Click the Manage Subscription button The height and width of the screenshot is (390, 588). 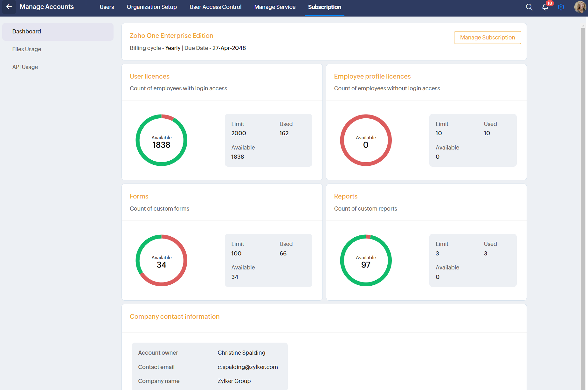pos(487,38)
